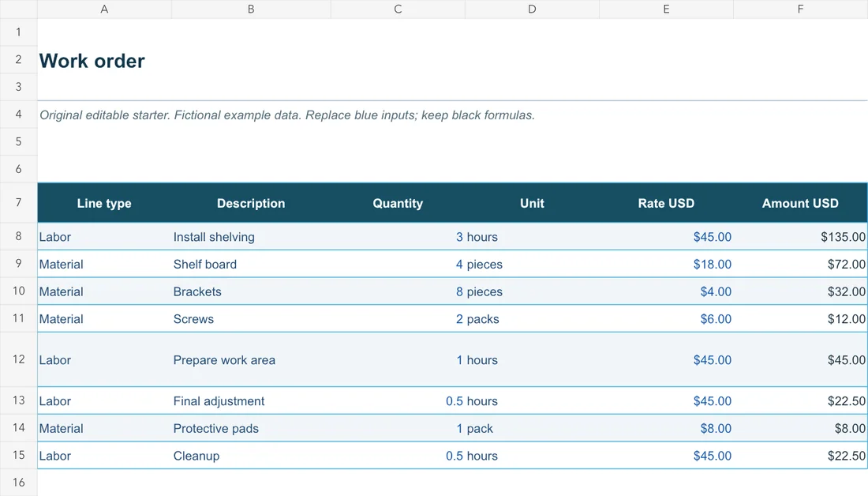Select column D header
Viewport: 868px width, 496px height.
point(532,9)
